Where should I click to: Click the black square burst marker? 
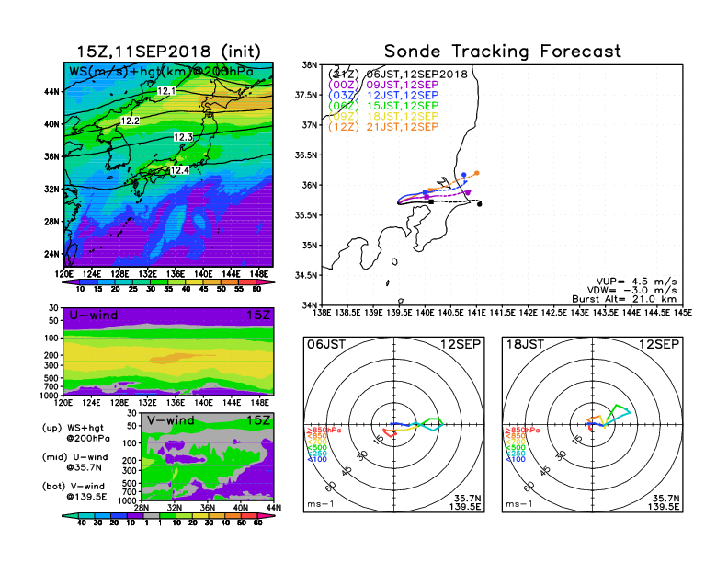431,201
